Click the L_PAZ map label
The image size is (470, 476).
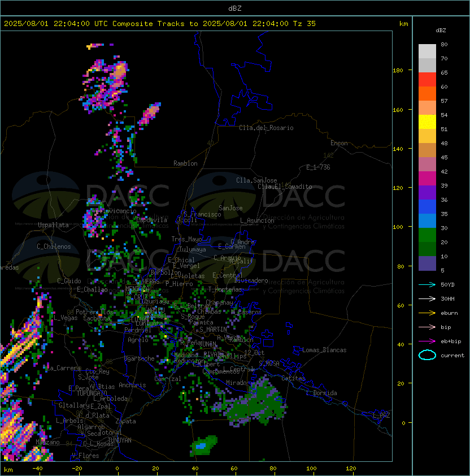click(381, 416)
